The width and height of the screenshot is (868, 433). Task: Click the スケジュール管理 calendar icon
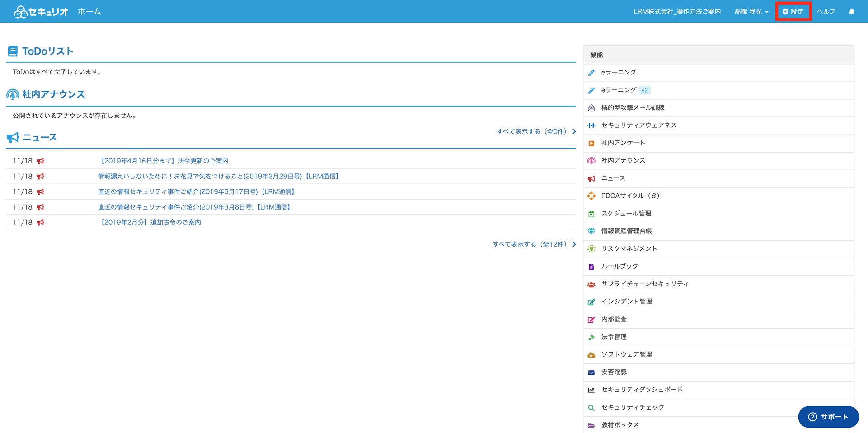591,214
